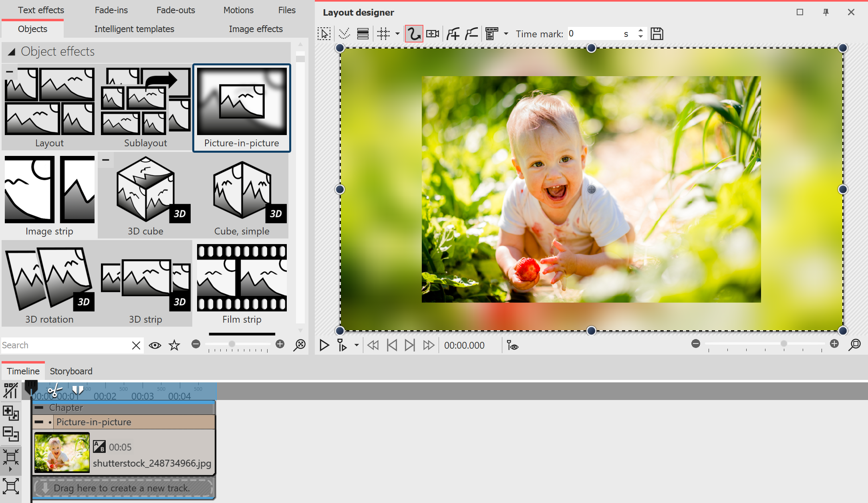Toggle the favorites star filter
The width and height of the screenshot is (868, 503).
point(174,345)
